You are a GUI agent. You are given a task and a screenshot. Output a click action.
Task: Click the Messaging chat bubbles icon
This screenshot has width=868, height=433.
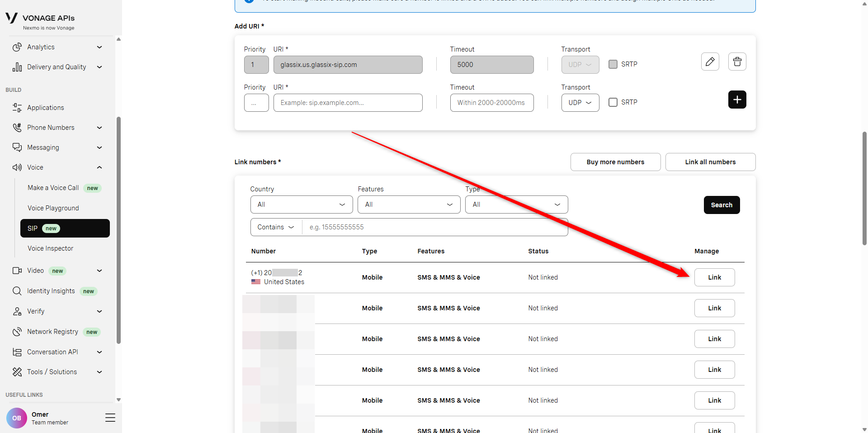(17, 148)
